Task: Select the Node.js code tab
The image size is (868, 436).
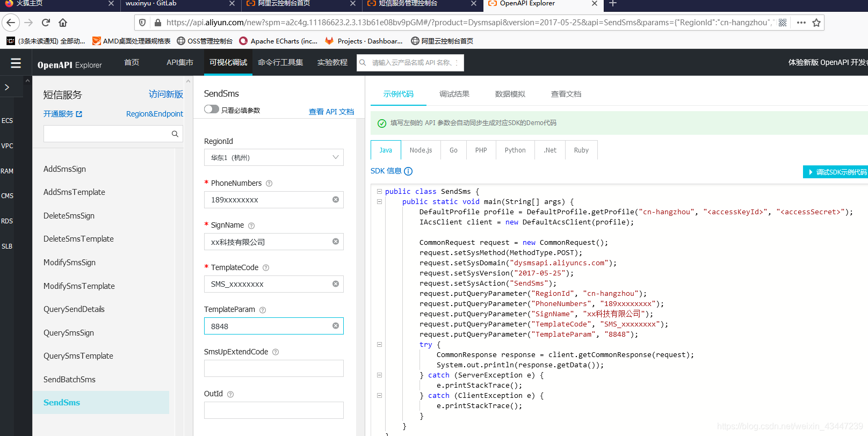Action: [421, 150]
